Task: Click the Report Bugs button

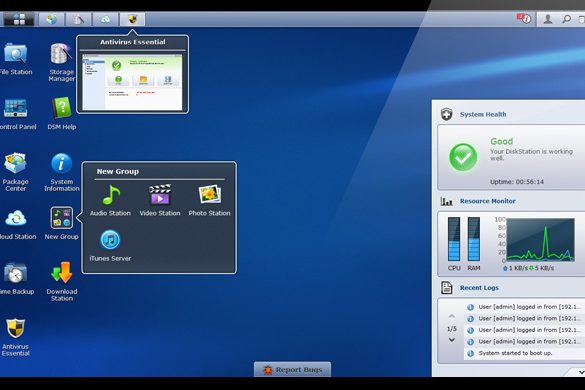Action: click(x=292, y=369)
